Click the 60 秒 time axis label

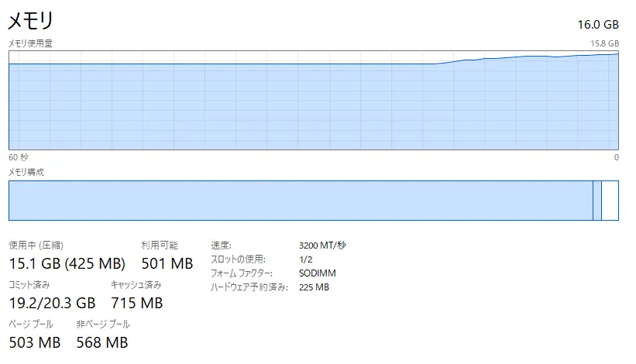(x=19, y=157)
